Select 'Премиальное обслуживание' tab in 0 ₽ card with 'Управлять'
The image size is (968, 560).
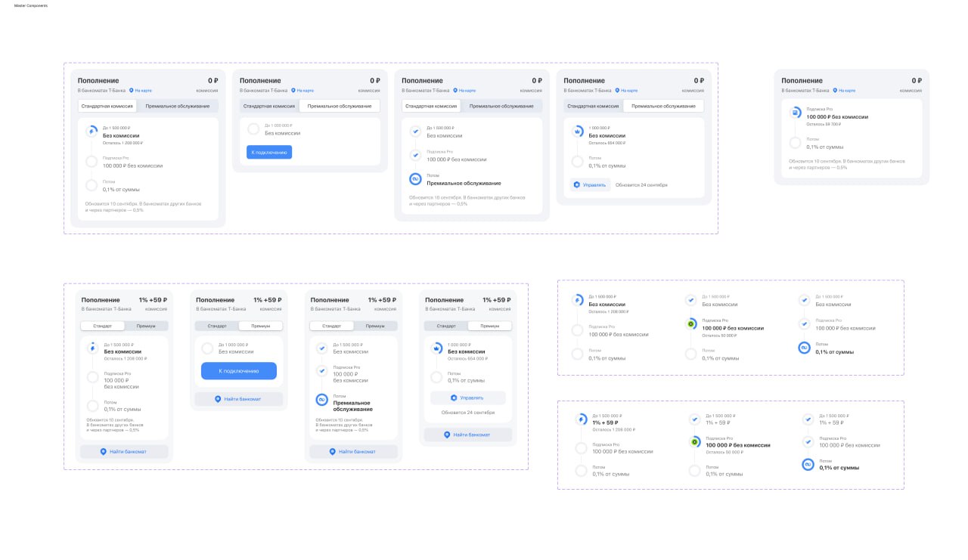663,106
